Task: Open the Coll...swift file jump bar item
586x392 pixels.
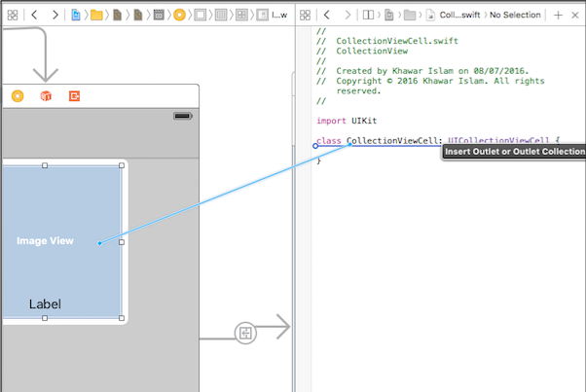Action: [x=458, y=16]
